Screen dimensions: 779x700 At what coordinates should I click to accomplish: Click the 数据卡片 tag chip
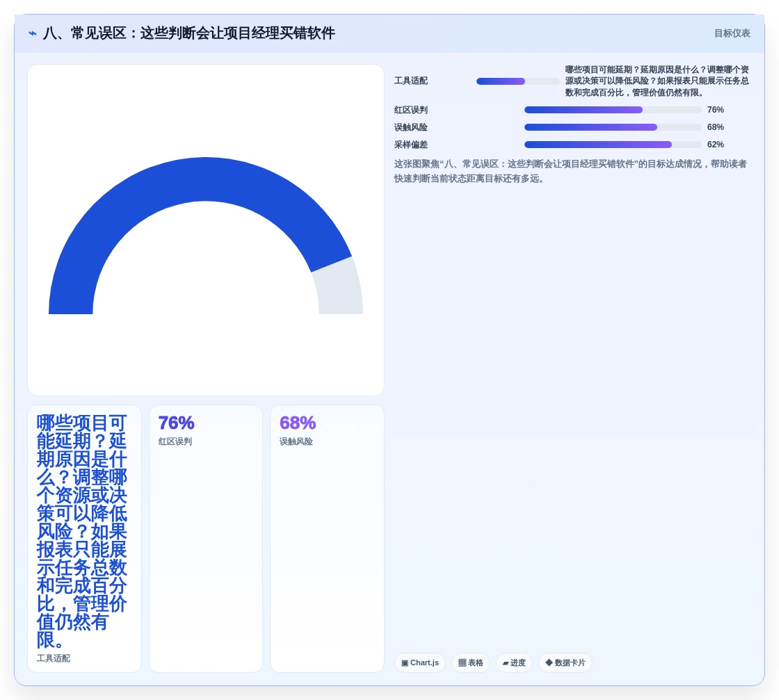click(x=565, y=662)
